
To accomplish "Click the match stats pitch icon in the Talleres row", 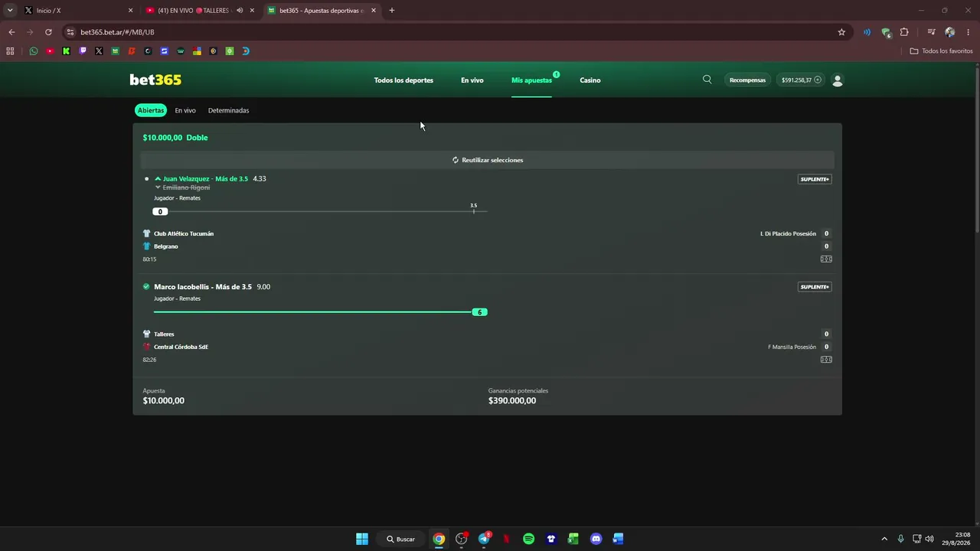I will pyautogui.click(x=826, y=360).
